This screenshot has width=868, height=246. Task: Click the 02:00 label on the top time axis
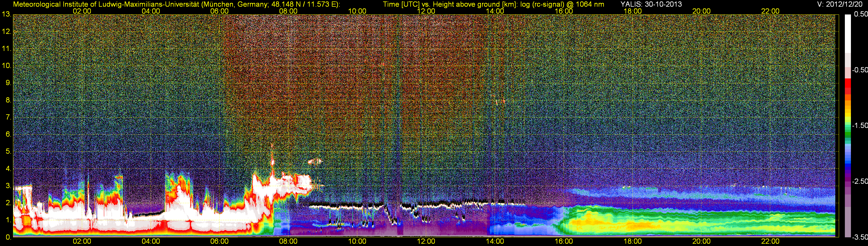tap(82, 11)
